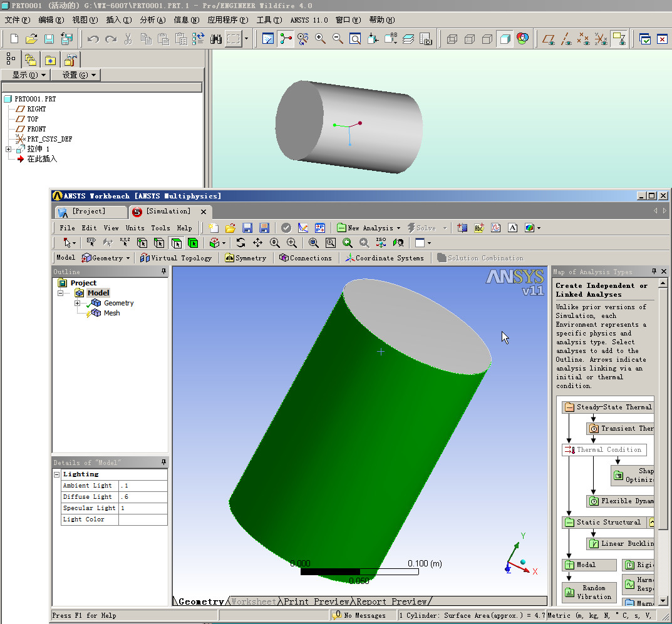The height and width of the screenshot is (624, 672).
Task: Click the blue Save disk in ANSYS toolbar
Action: [247, 228]
